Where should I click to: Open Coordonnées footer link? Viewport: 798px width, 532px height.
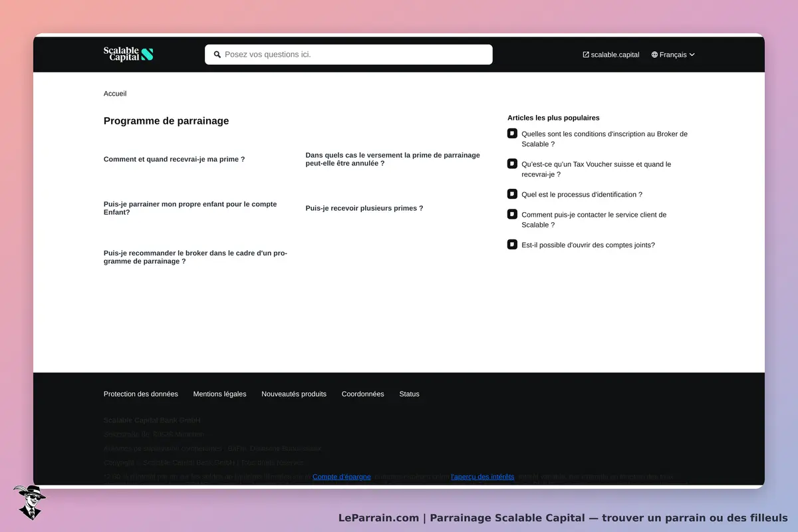[x=362, y=394]
